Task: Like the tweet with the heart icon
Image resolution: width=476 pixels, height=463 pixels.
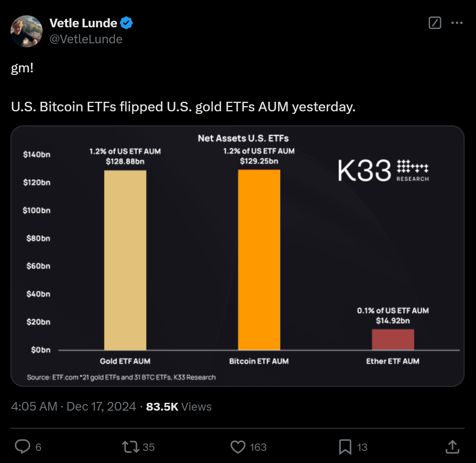Action: (x=238, y=447)
